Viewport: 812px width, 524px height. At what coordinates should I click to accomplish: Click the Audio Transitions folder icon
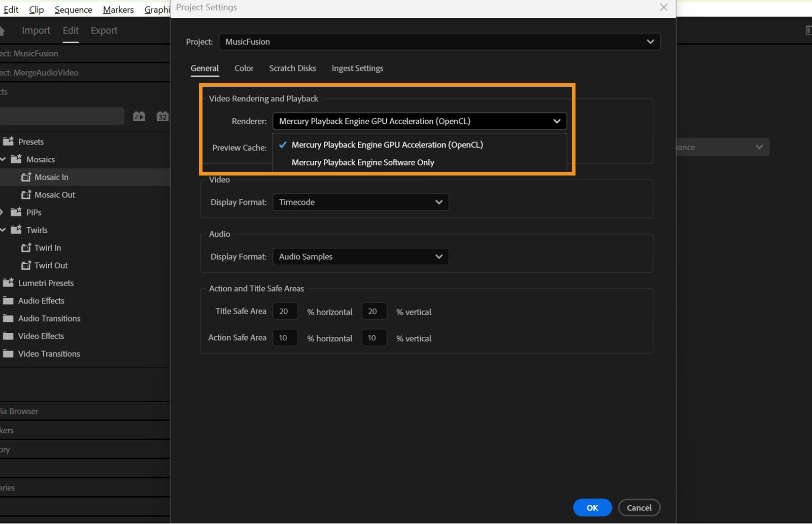point(8,318)
